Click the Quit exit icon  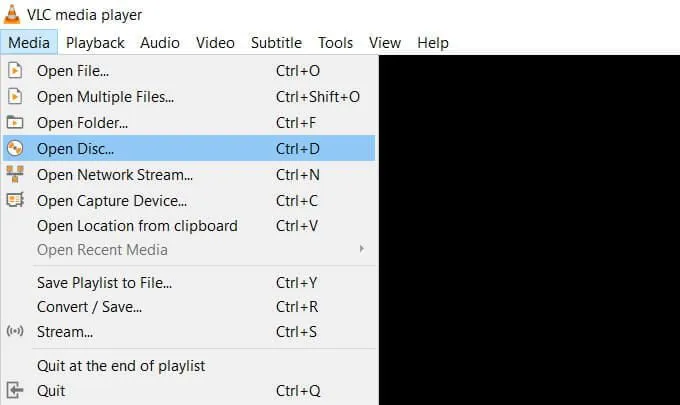pyautogui.click(x=15, y=390)
